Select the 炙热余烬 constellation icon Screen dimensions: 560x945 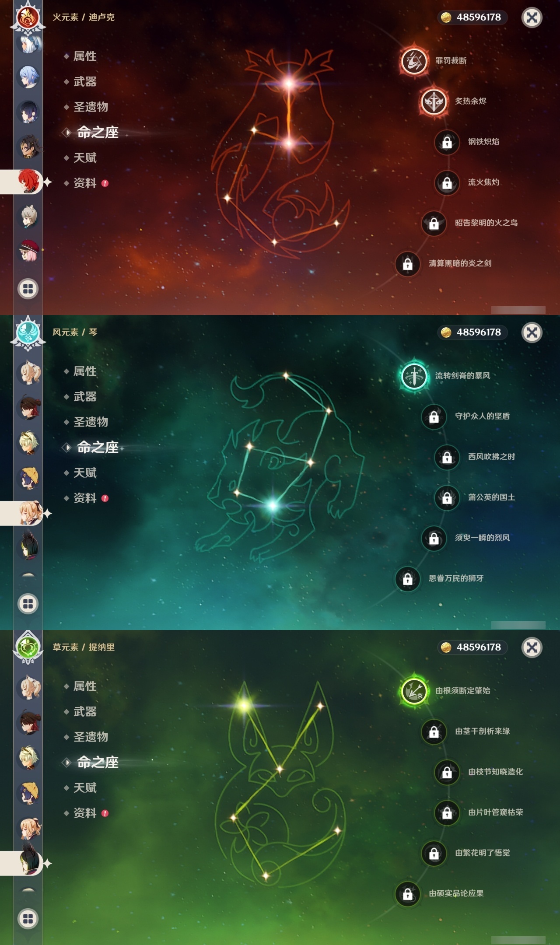434,101
